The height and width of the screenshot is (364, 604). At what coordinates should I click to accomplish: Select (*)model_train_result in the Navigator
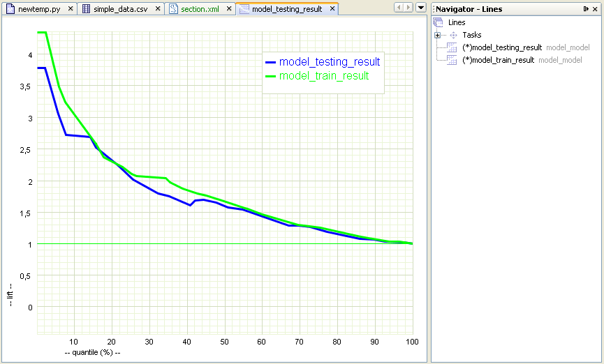pyautogui.click(x=498, y=60)
